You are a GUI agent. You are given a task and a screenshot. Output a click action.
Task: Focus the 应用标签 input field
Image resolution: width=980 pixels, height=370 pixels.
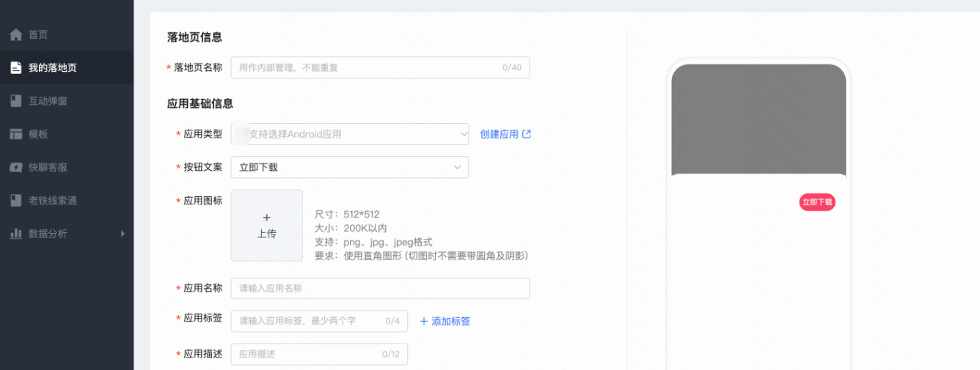click(x=319, y=321)
